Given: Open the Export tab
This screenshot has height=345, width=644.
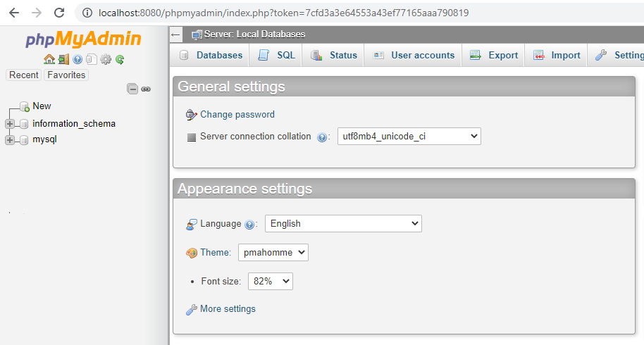Looking at the screenshot, I should coord(493,56).
